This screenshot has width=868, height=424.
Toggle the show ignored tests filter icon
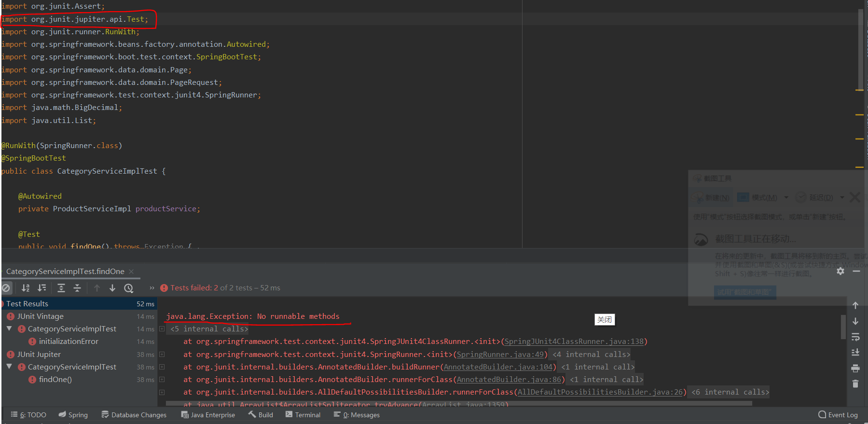point(6,288)
